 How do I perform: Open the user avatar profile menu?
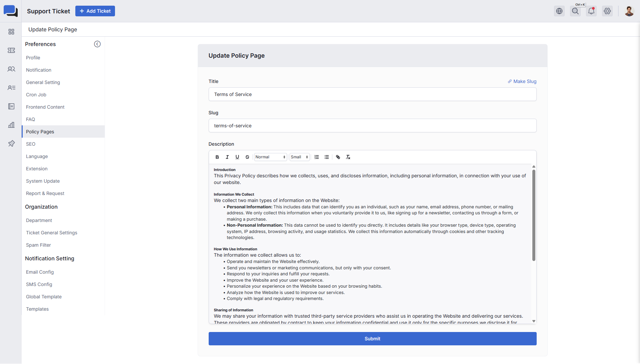[629, 11]
